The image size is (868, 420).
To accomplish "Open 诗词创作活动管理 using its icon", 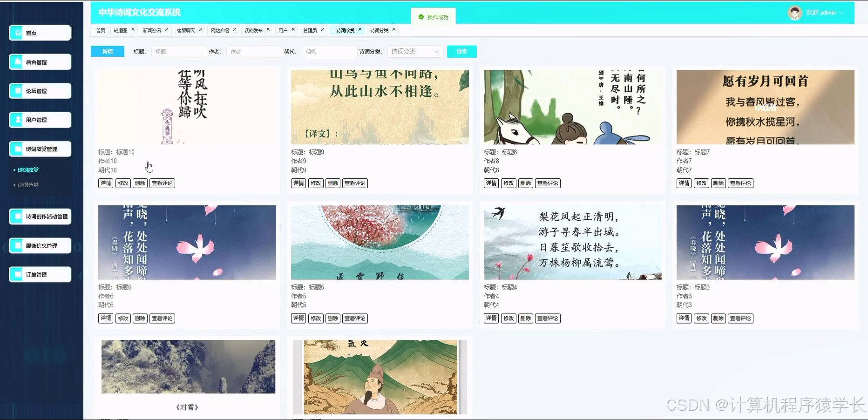I will [x=17, y=216].
